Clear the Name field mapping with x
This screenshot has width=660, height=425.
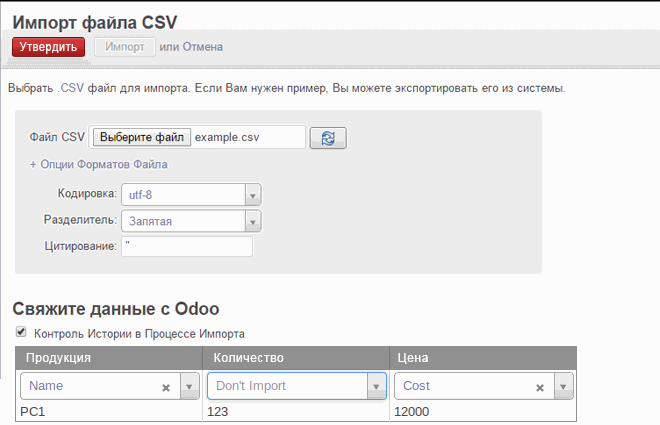[x=166, y=388]
